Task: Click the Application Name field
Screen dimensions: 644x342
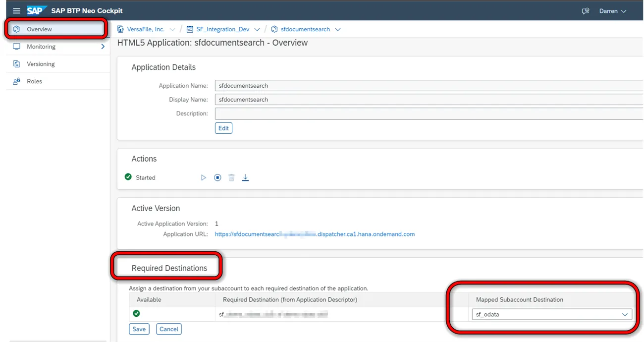Action: [429, 86]
